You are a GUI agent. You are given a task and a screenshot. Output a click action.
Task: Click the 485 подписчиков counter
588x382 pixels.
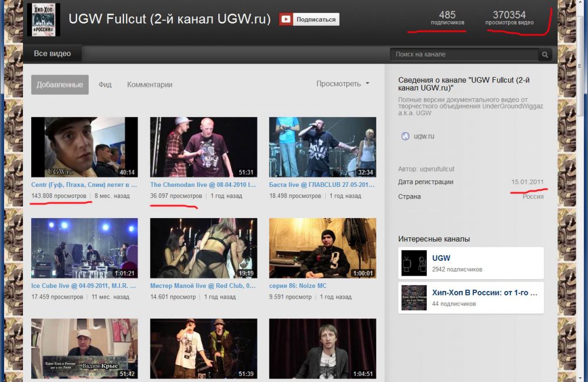(x=447, y=18)
